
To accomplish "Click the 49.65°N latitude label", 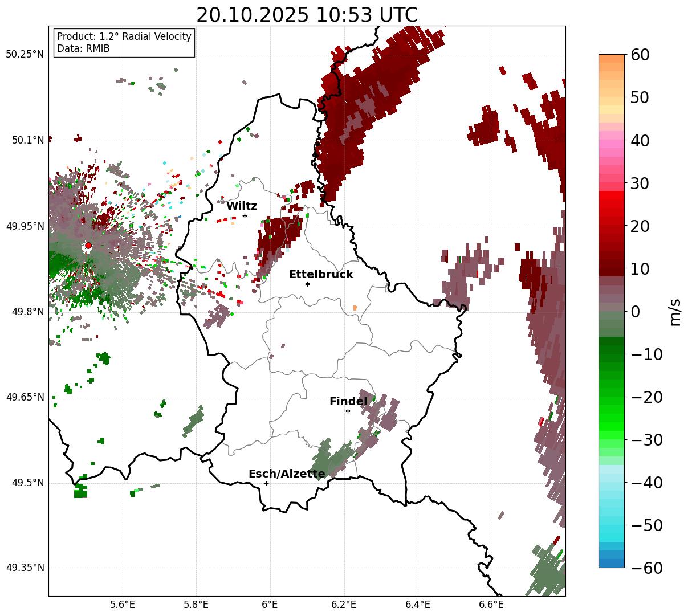I will (25, 397).
